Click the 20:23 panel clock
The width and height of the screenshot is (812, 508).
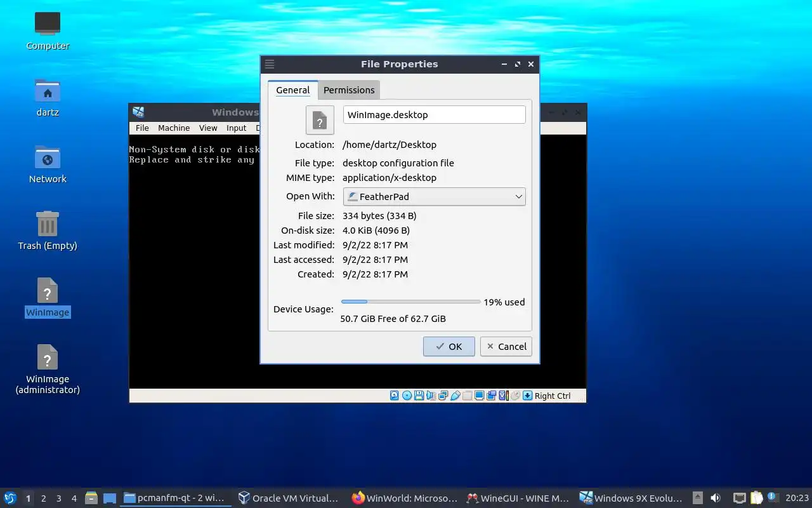click(797, 498)
